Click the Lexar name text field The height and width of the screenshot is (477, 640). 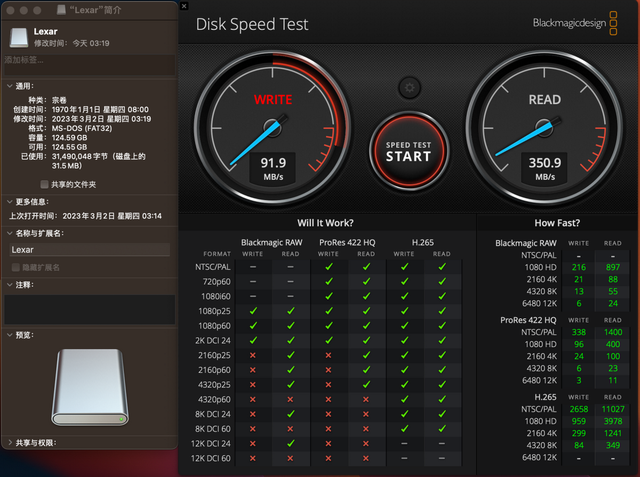(89, 250)
